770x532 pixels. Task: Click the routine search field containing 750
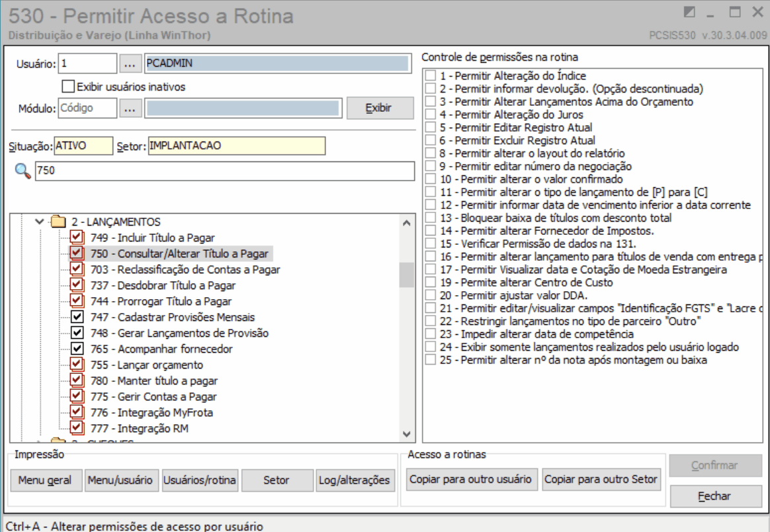click(224, 171)
